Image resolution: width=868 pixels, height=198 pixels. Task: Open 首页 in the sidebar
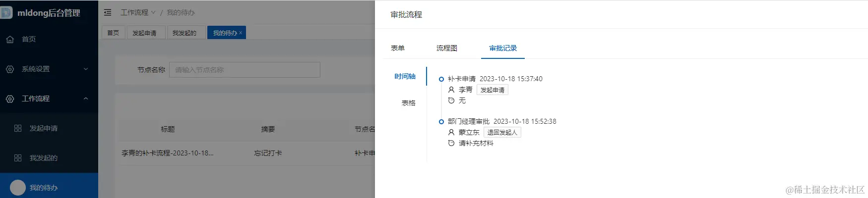coord(49,39)
